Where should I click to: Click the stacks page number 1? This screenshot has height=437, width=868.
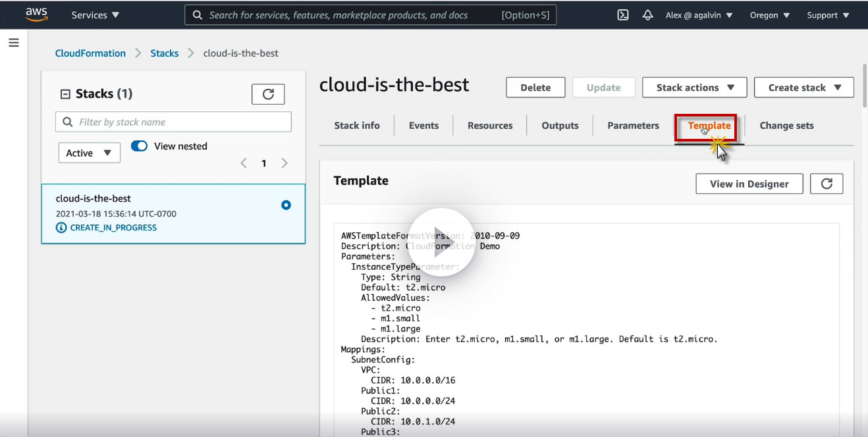[x=264, y=163]
